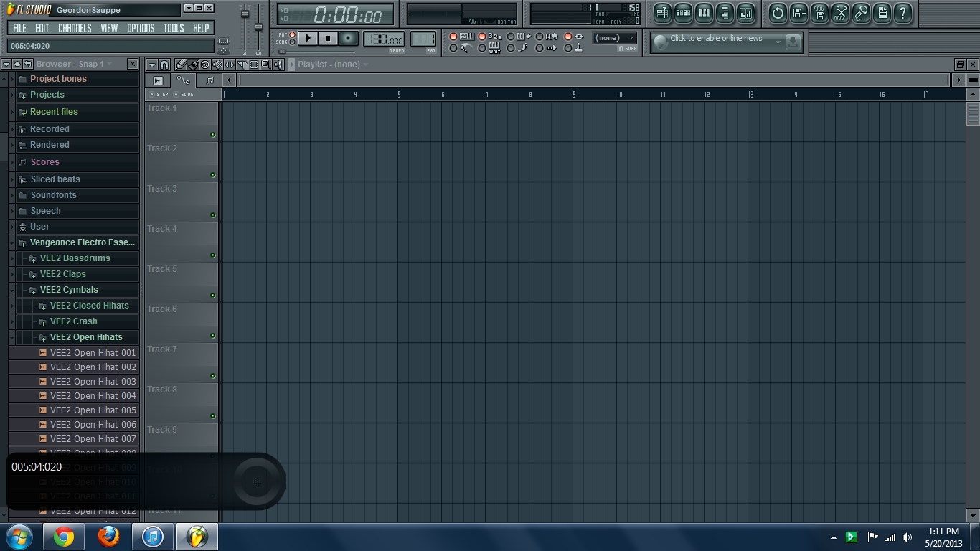The height and width of the screenshot is (551, 980).
Task: Open the VIEW menu
Action: [109, 28]
